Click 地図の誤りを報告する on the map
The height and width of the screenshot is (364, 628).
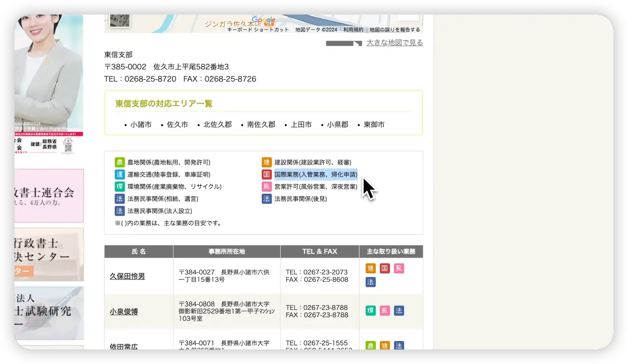tap(395, 30)
